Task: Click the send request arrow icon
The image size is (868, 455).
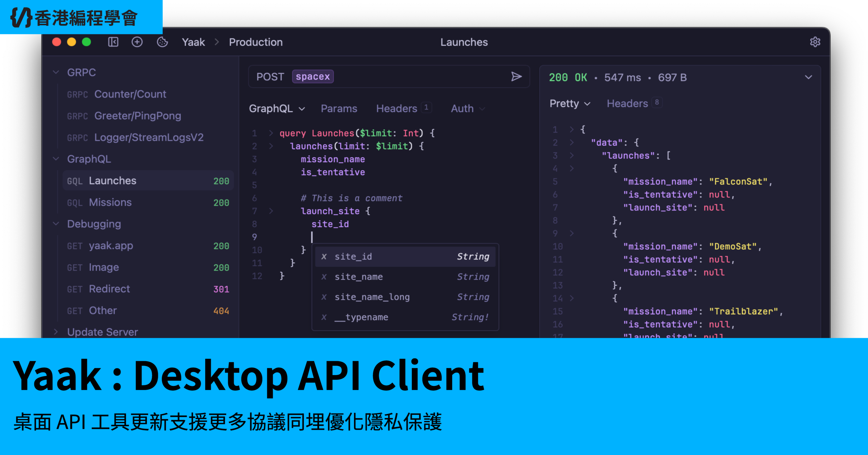Action: pyautogui.click(x=516, y=77)
